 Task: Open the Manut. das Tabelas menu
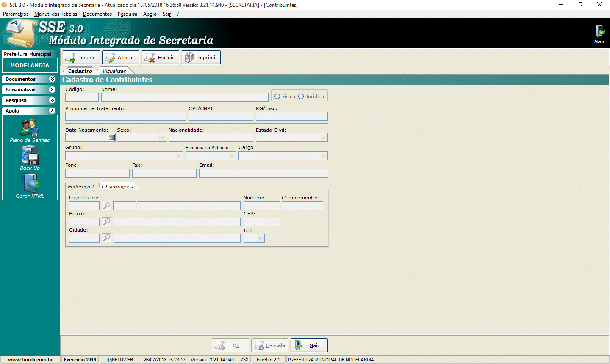(x=55, y=14)
